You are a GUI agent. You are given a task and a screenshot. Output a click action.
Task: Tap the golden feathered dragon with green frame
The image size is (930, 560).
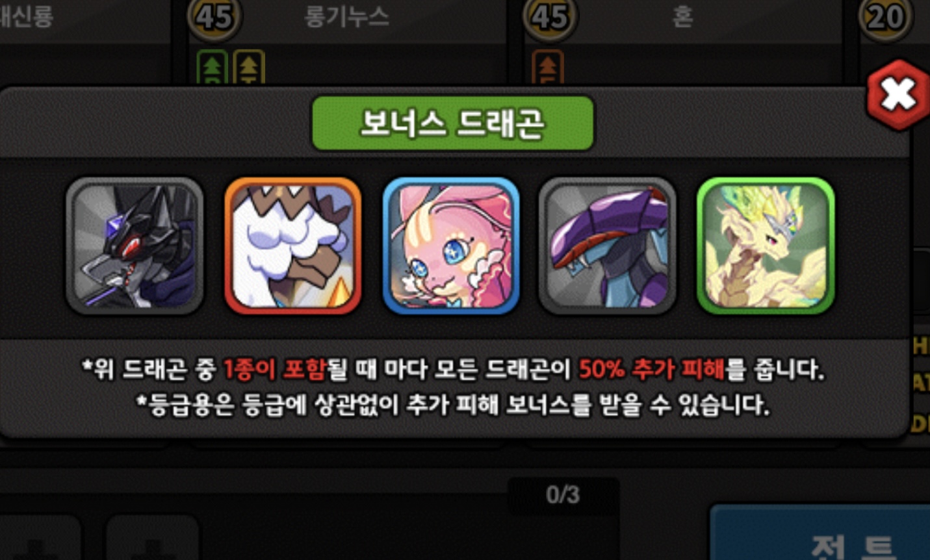[x=766, y=246]
